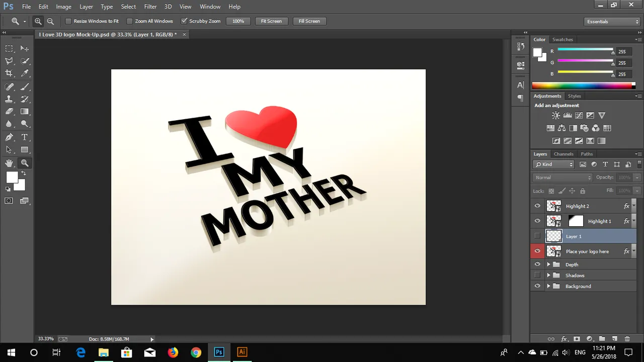
Task: Select the History Brush tool
Action: (24, 99)
